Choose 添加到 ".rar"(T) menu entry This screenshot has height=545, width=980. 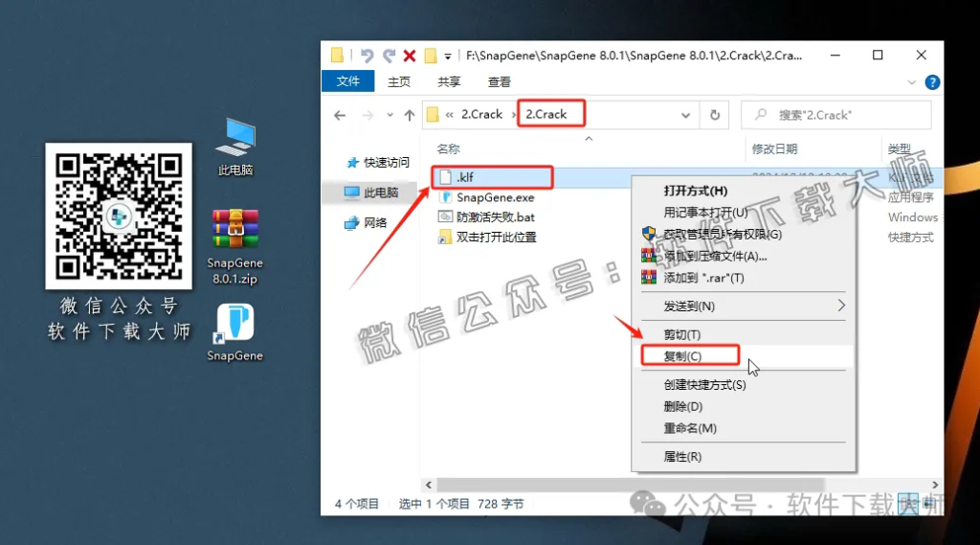click(x=703, y=278)
